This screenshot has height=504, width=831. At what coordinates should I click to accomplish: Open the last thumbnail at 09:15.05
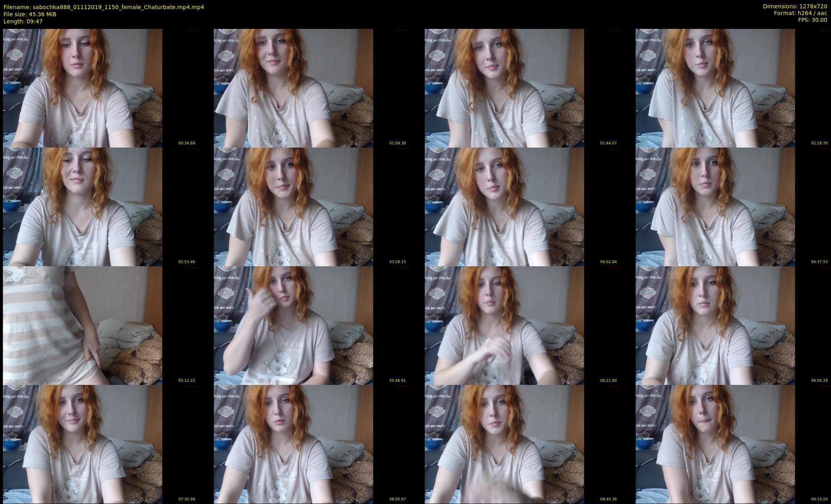715,444
